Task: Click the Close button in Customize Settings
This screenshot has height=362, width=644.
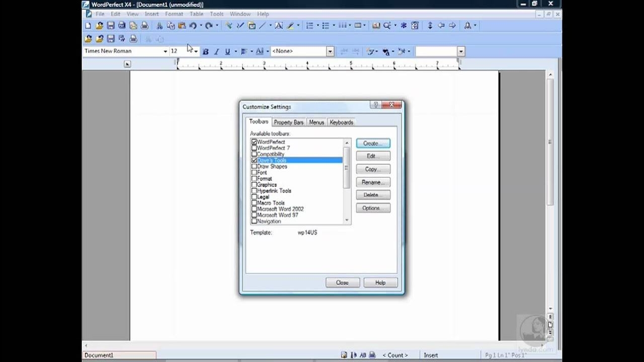Action: click(342, 283)
